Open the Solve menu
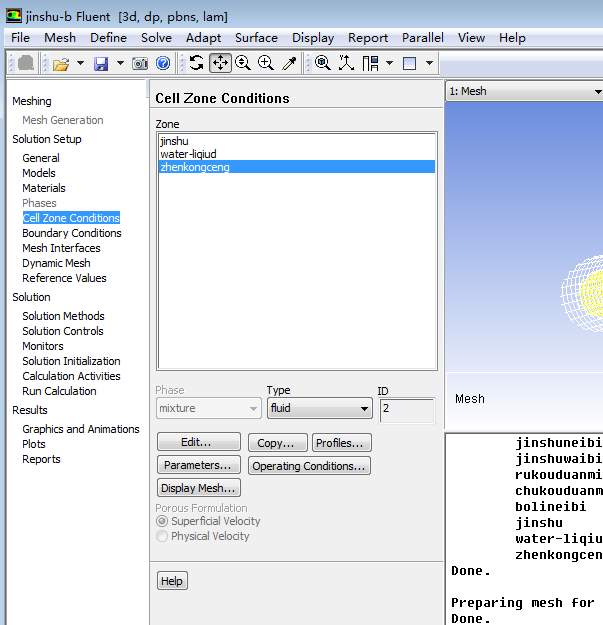 coord(156,38)
